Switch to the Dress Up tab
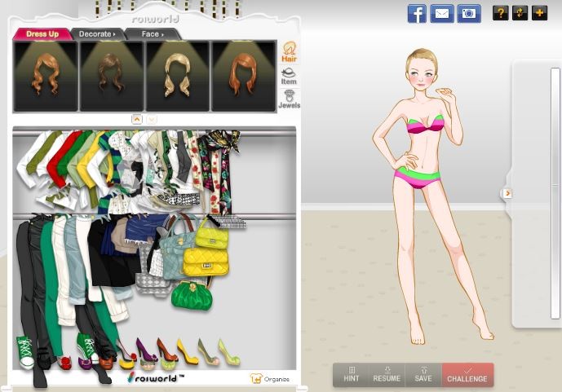562x392 pixels. click(x=42, y=34)
